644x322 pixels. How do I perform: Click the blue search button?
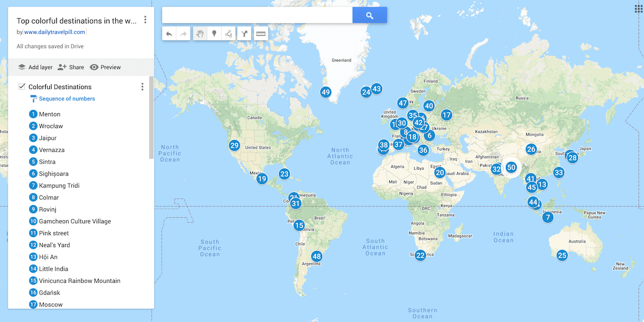click(x=369, y=16)
